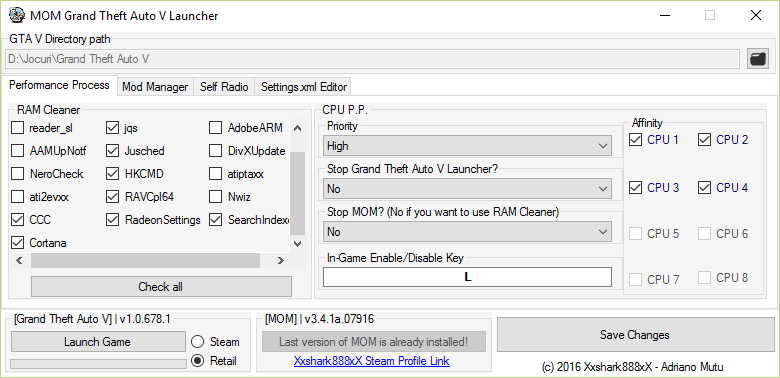Click the RAM Cleaner list scroll down arrow
This screenshot has height=378, width=780.
[x=297, y=244]
